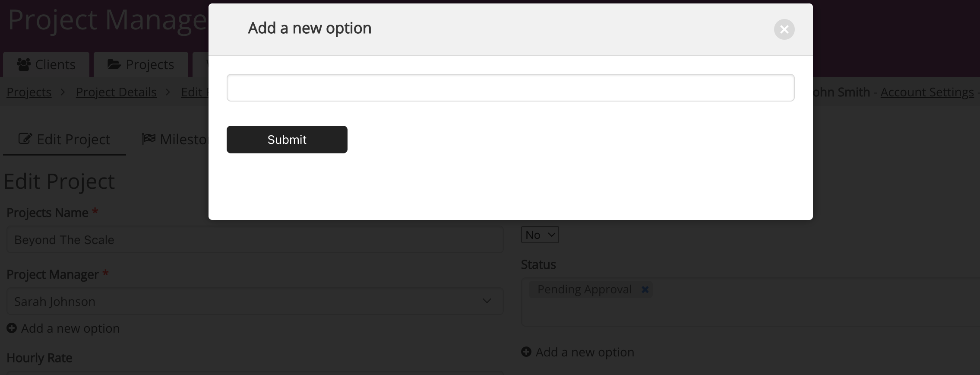Open Account Settings link

(927, 92)
